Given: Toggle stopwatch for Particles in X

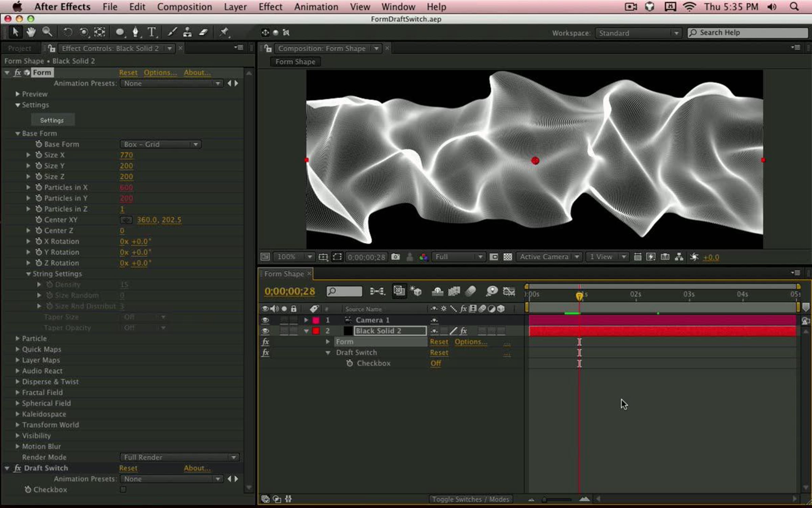Looking at the screenshot, I should pos(39,187).
